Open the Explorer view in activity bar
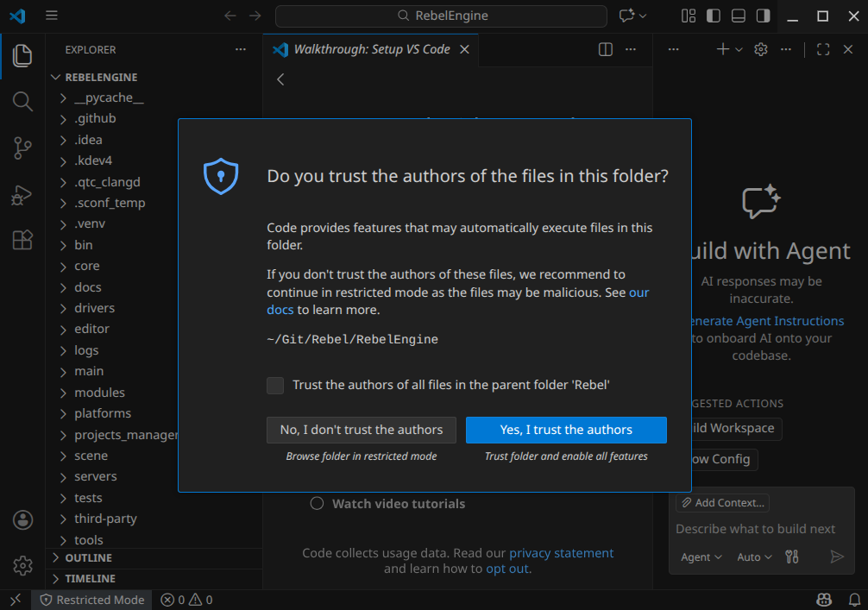The height and width of the screenshot is (610, 868). pos(22,56)
